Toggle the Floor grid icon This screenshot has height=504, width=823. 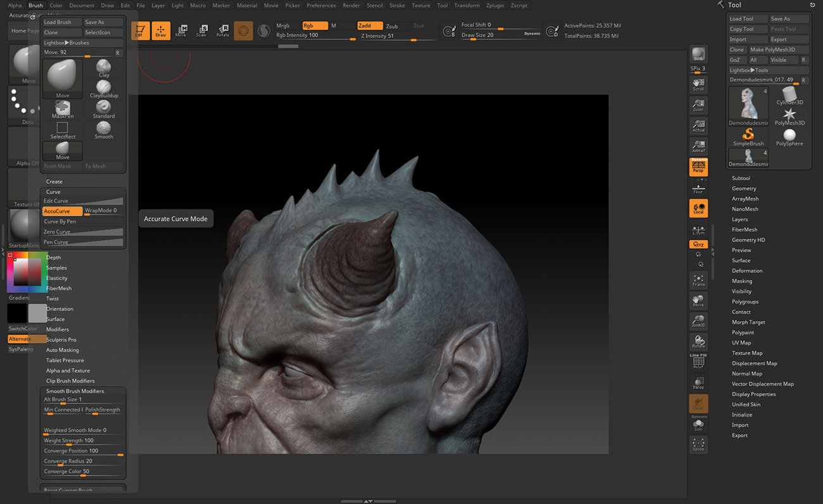[698, 189]
